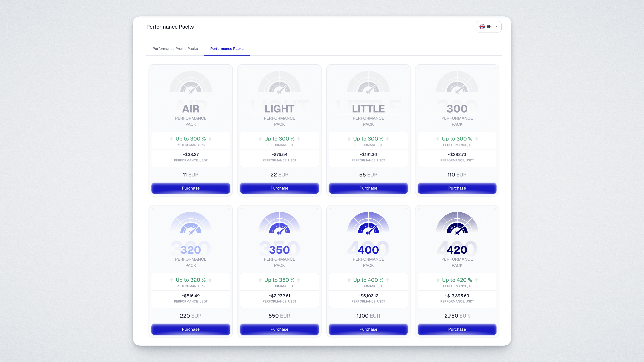Expand language selector via chevron arrow
Screen dimensions: 644x362
click(496, 27)
